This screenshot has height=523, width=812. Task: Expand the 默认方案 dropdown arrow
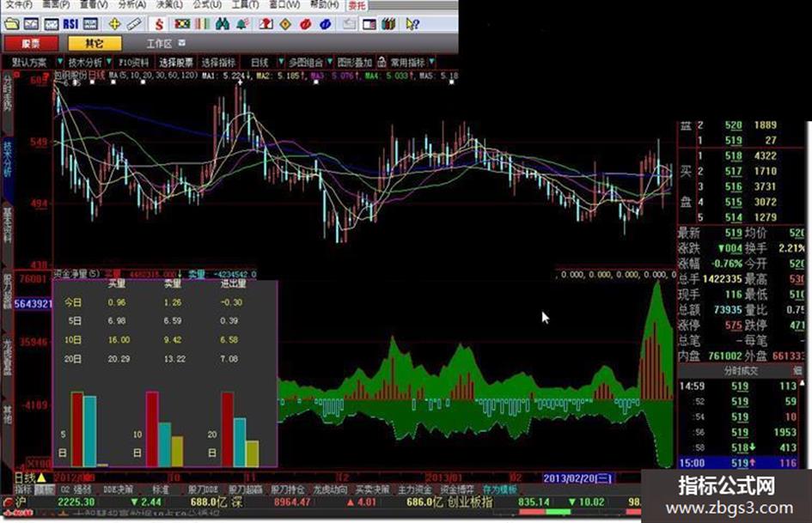tap(59, 62)
